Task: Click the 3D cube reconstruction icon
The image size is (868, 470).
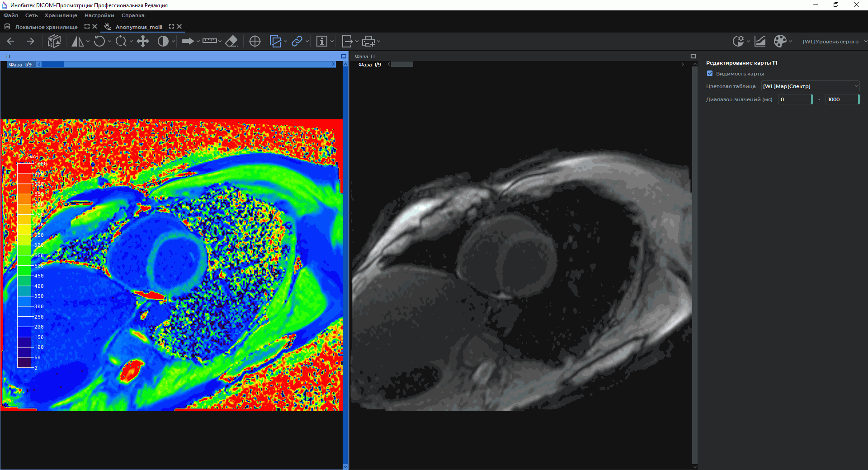Action: (x=54, y=42)
